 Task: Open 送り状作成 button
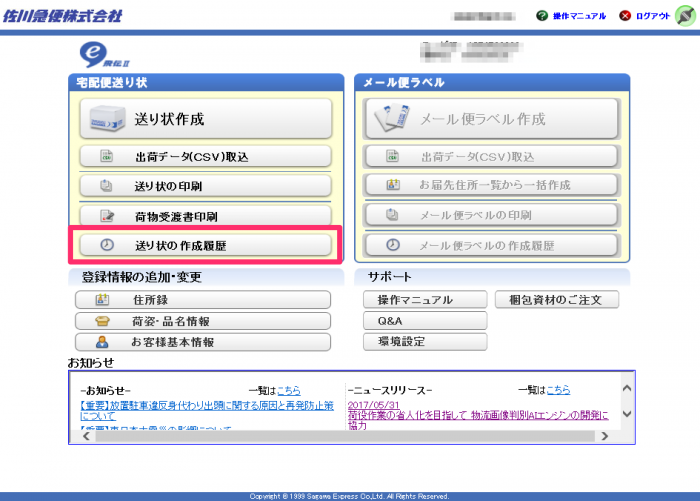point(206,119)
